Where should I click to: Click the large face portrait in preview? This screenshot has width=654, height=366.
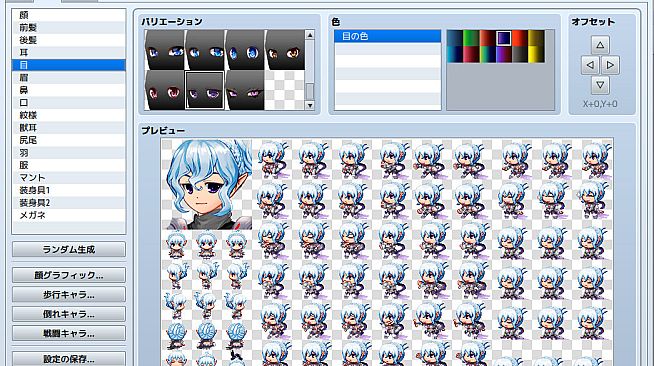(x=207, y=184)
